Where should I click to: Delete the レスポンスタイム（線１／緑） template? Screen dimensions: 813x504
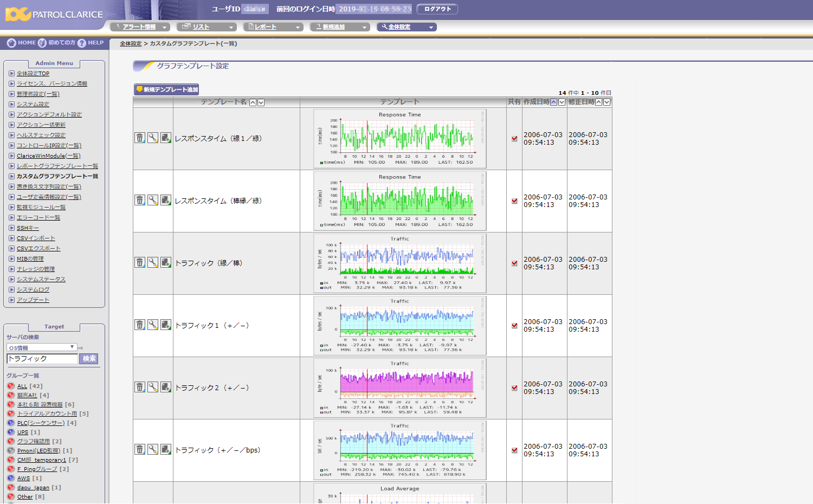140,138
